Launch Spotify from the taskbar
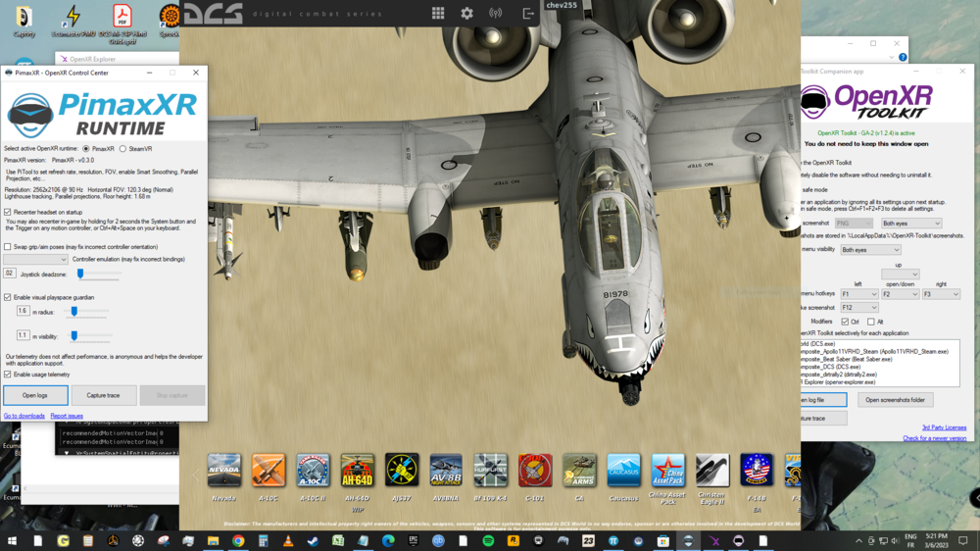 [x=488, y=541]
